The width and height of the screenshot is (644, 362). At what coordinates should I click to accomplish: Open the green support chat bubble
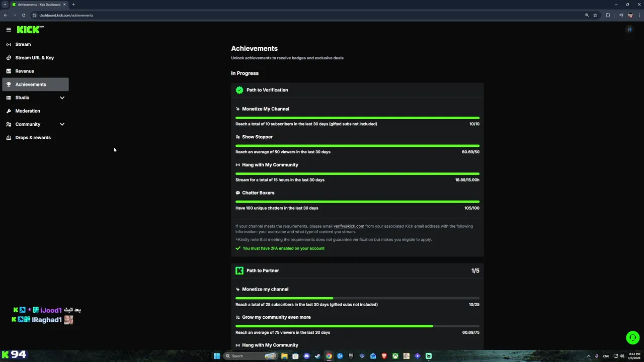(632, 338)
